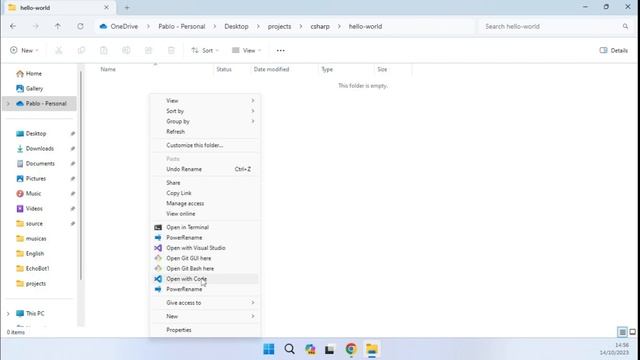Click the Git Bash icon in menu
640x360 pixels.
pyautogui.click(x=158, y=269)
